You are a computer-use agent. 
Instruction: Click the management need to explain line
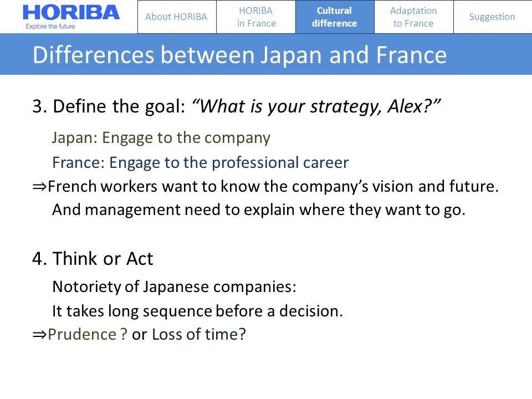pos(259,209)
